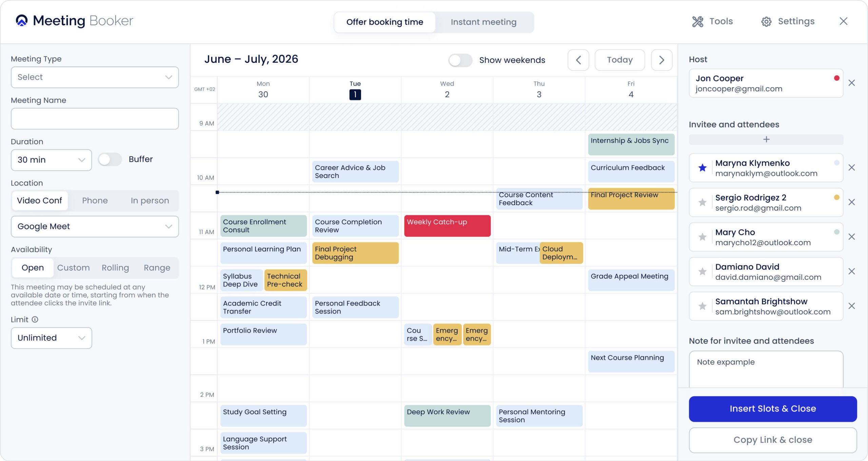Open the Meeting Type dropdown
The height and width of the screenshot is (461, 868).
(95, 77)
